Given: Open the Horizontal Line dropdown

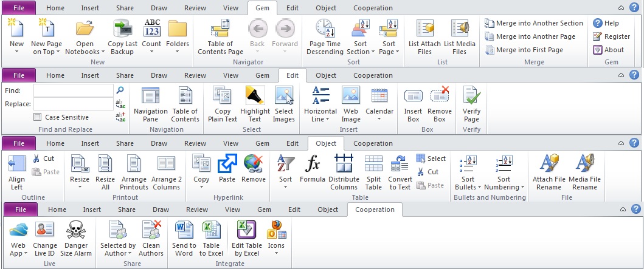Looking at the screenshot, I should [x=327, y=119].
